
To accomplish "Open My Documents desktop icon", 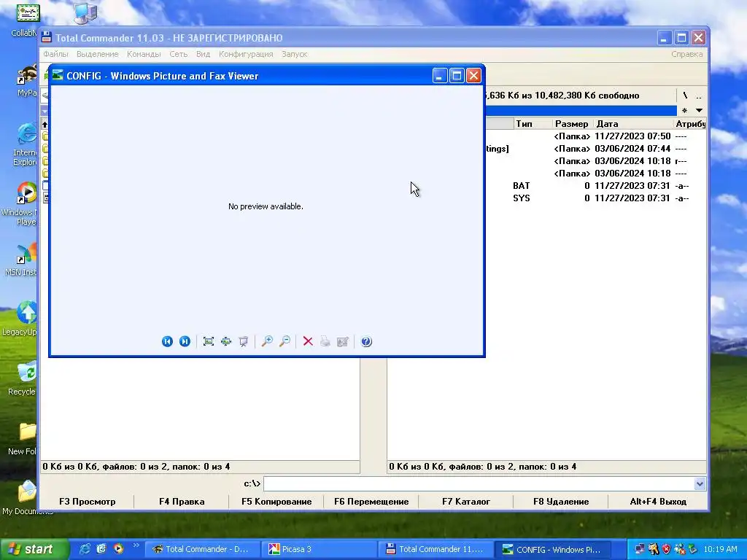I will pyautogui.click(x=27, y=497).
